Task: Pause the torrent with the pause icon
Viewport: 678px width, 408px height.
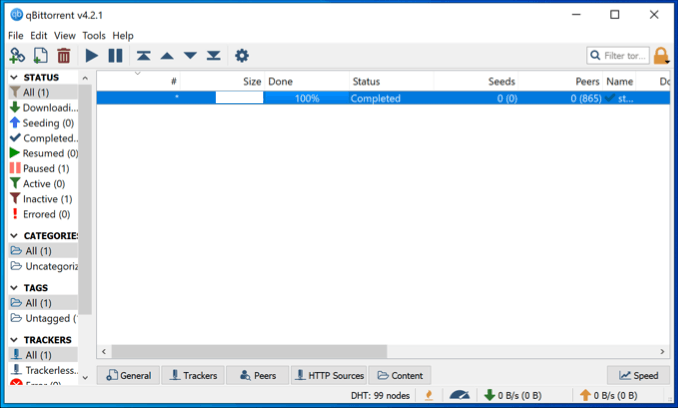Action: tap(115, 56)
